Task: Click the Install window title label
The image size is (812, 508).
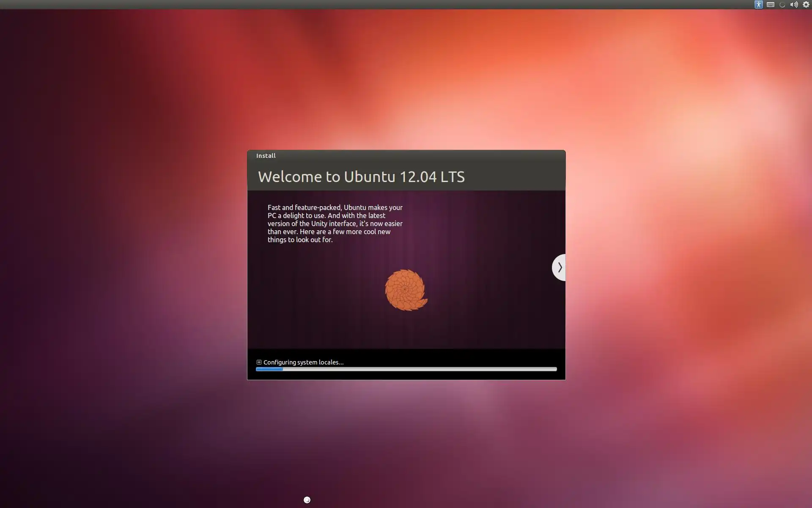Action: 266,156
